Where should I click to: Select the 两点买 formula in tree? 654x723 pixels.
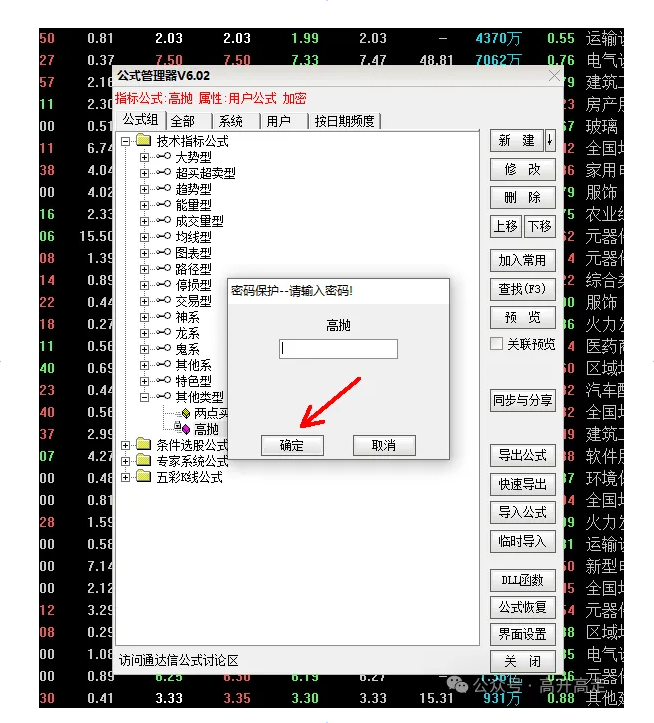coord(211,413)
